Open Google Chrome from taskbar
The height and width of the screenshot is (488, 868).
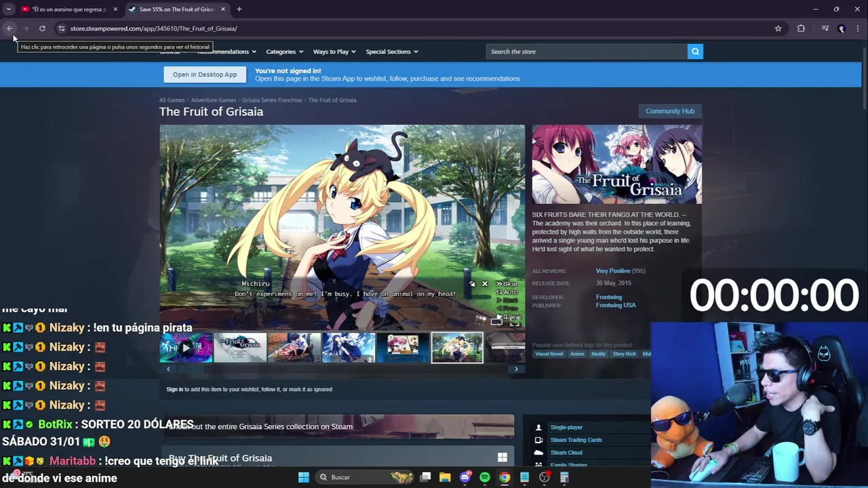[505, 477]
